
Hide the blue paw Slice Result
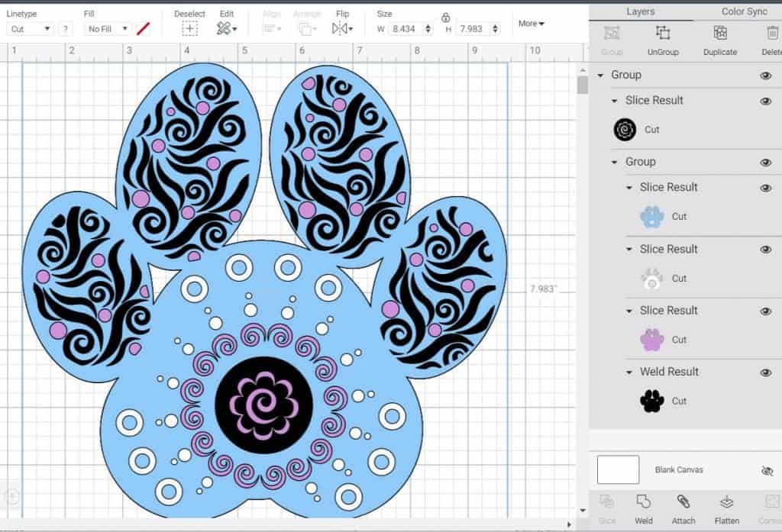click(x=765, y=188)
